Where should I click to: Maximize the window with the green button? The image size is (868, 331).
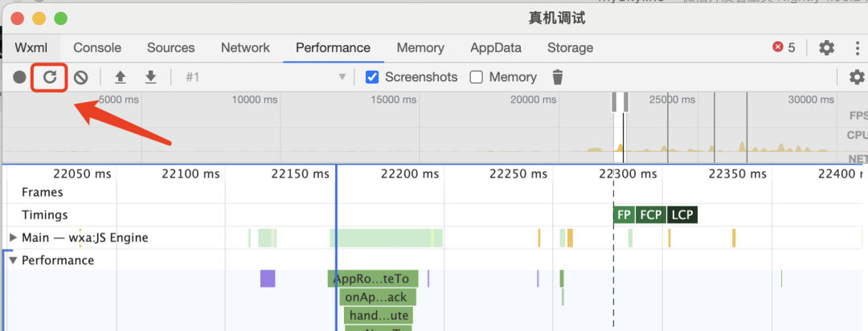tap(60, 18)
